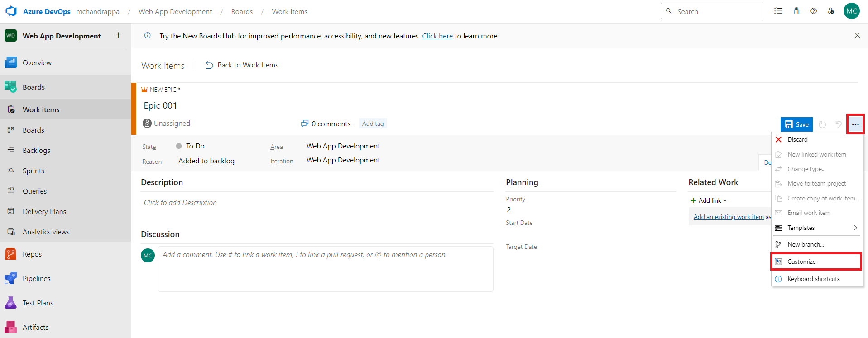Click the refresh work item icon
Viewport: 868px width, 338px height.
(x=822, y=124)
